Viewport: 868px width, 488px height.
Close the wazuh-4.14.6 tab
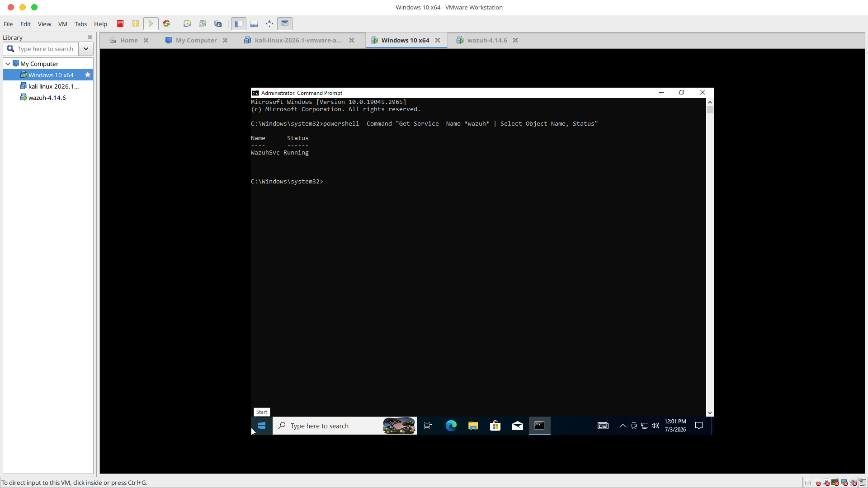click(515, 40)
